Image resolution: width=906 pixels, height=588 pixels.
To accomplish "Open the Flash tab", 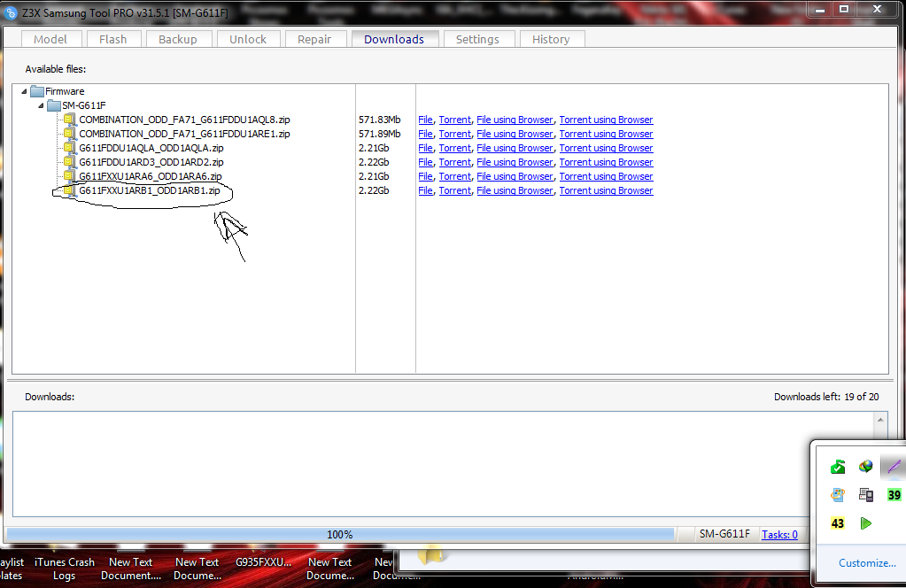I will coord(112,39).
